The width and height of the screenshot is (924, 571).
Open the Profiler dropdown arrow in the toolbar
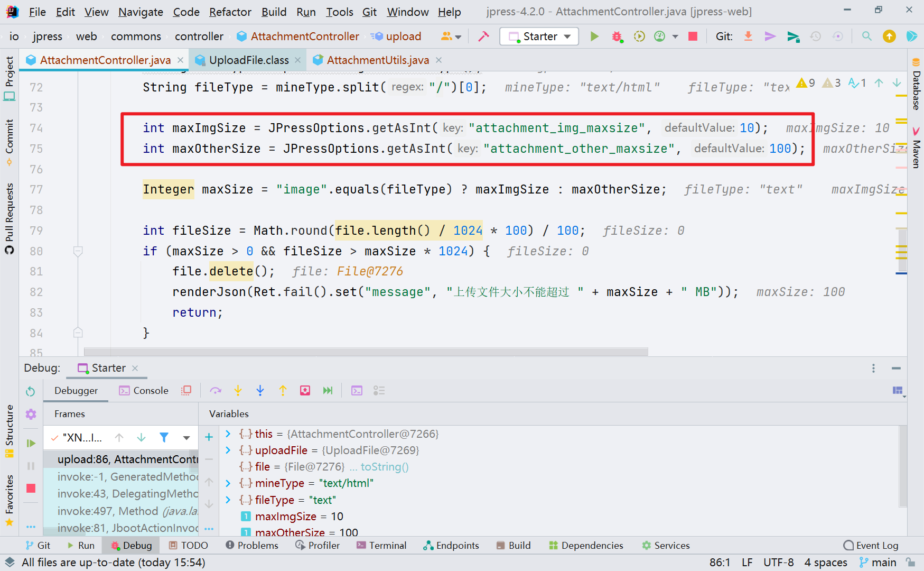point(676,36)
